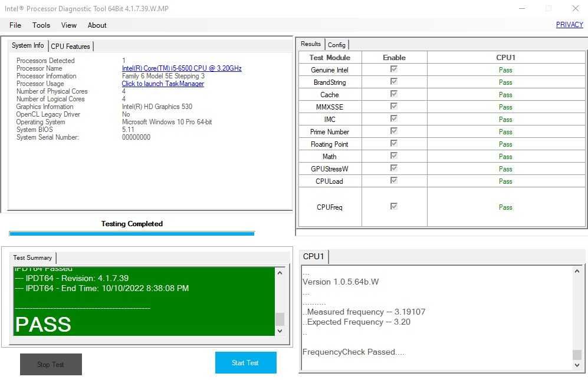Screen dimensions: 588x380
Task: Click the Family 6 Model 5E Stepping 3 value
Action: (163, 75)
